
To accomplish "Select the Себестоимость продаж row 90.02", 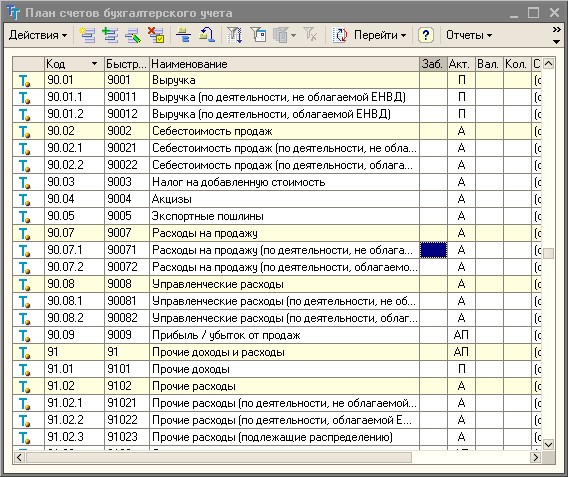I will tap(277, 131).
